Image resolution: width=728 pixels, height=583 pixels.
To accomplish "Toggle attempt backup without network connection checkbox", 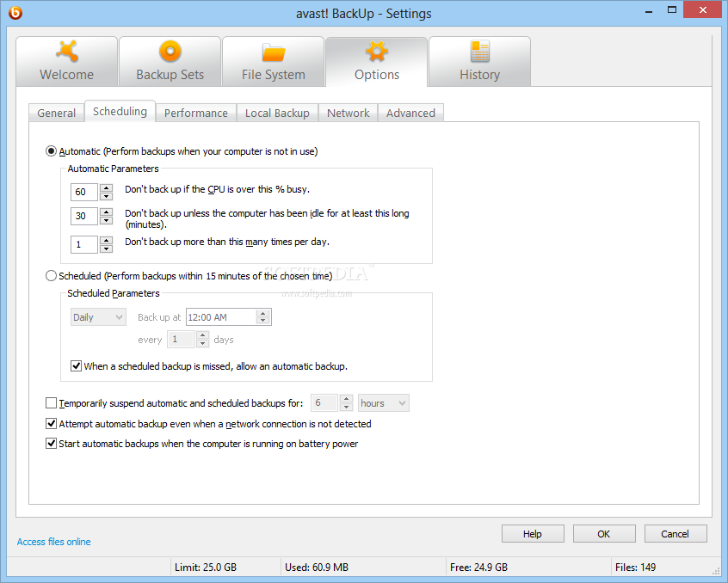I will tap(51, 423).
